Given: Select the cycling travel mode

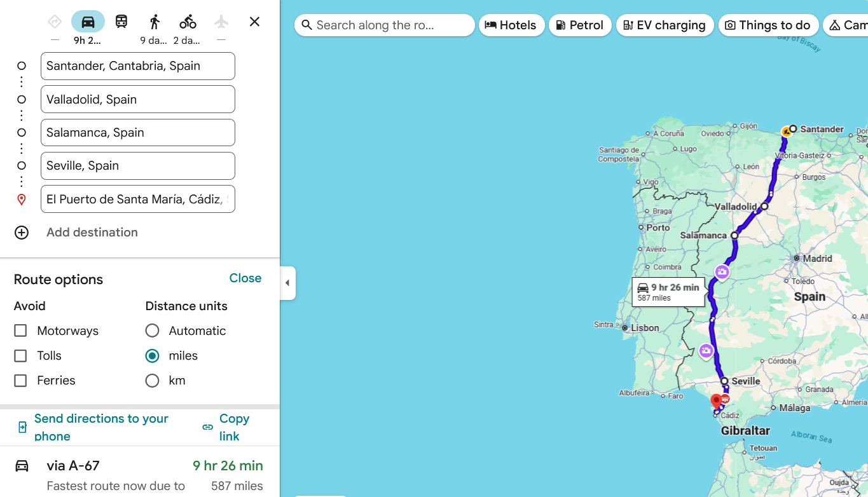Looking at the screenshot, I should (187, 20).
